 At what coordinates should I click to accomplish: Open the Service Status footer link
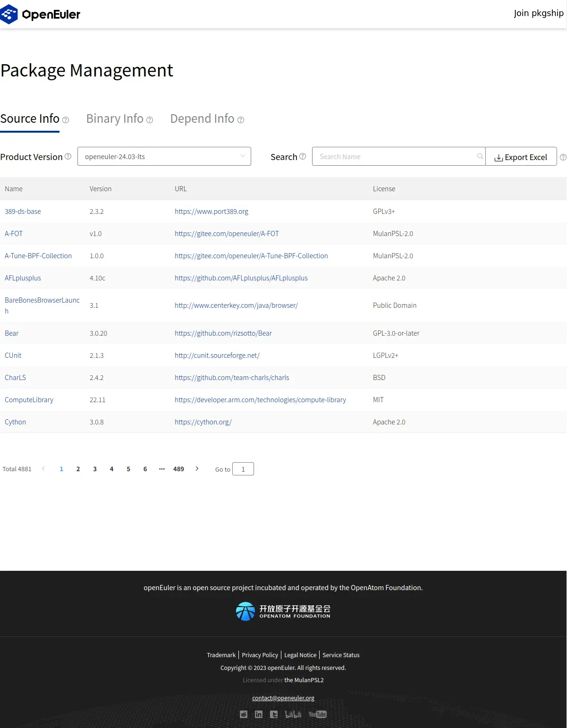click(x=341, y=655)
